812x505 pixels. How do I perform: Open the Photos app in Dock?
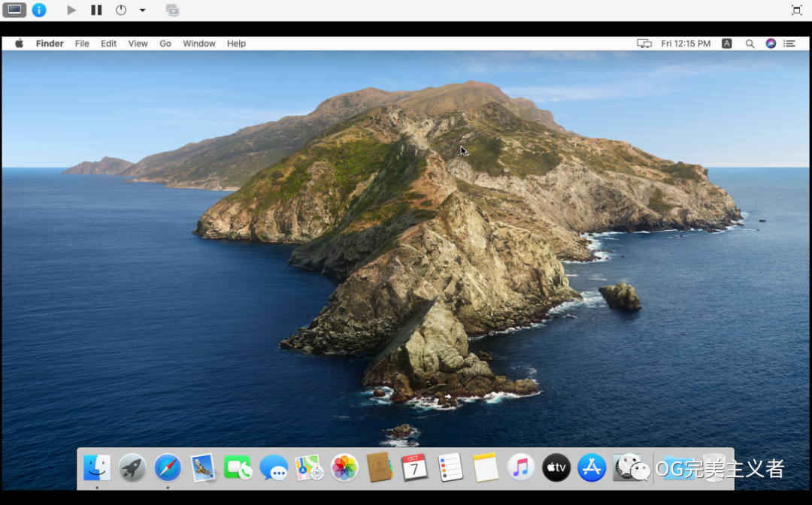[x=344, y=467]
